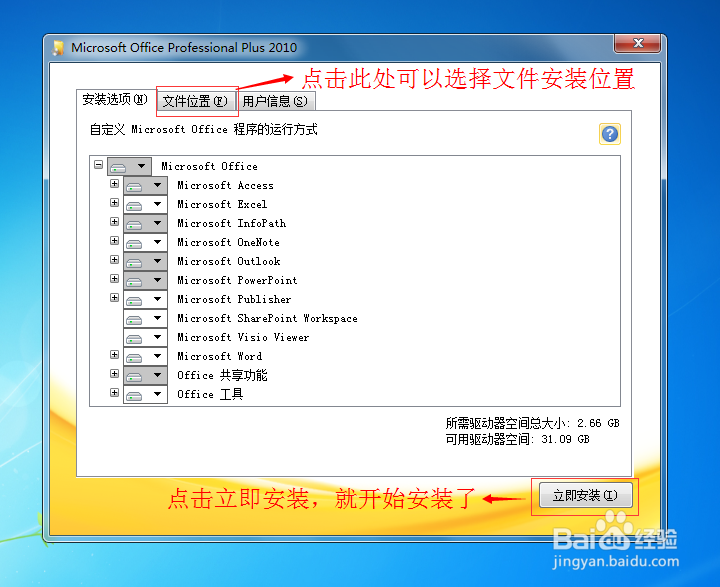
Task: Expand the Office 共享功能 node
Action: click(114, 374)
